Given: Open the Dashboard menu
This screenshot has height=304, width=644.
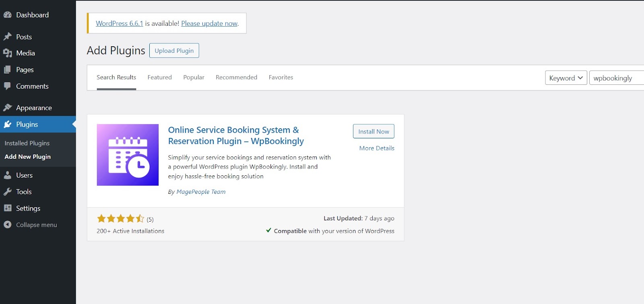Looking at the screenshot, I should (38, 15).
